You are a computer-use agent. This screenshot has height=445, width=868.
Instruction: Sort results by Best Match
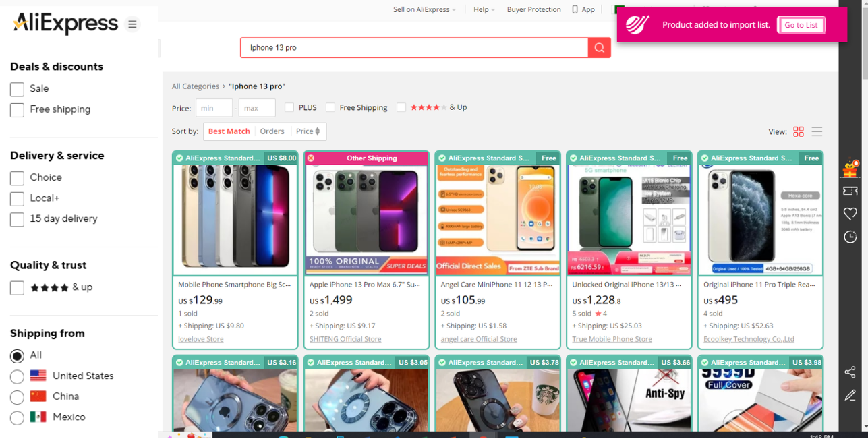229,131
